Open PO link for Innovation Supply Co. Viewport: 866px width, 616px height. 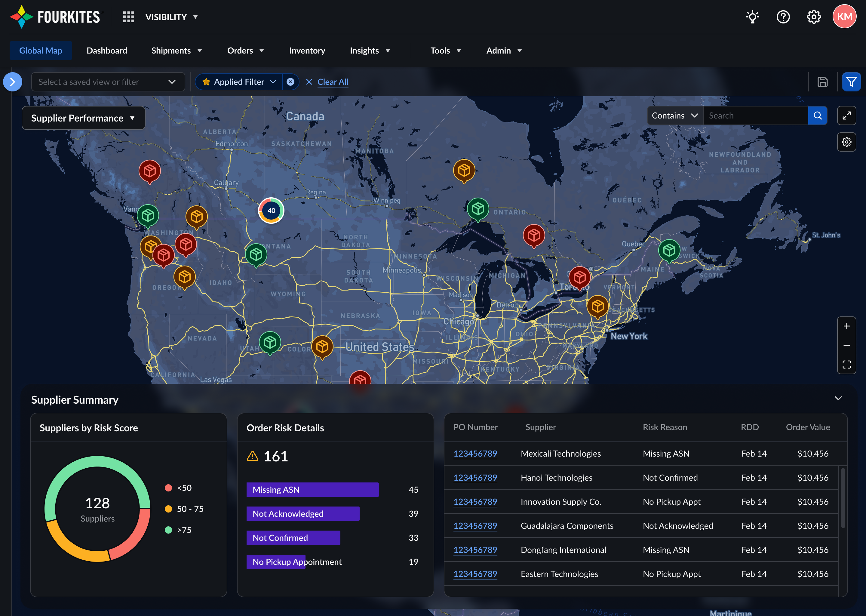click(x=475, y=502)
